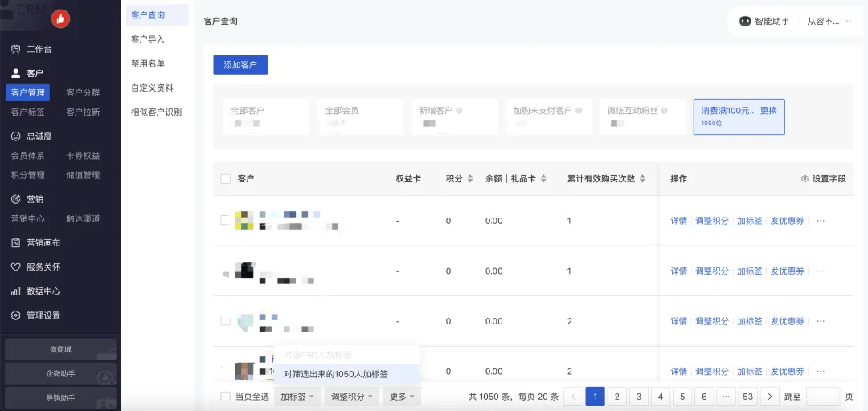
Task: Open 详情 link for first customer
Action: (x=679, y=221)
